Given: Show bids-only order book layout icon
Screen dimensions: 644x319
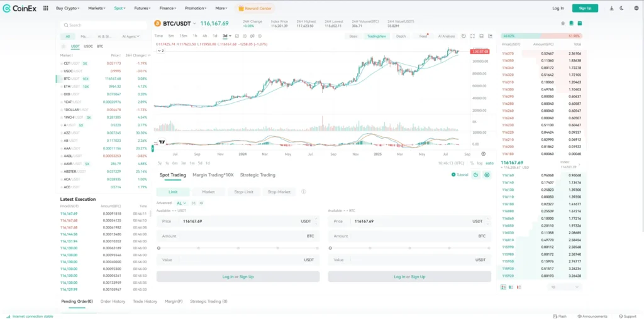Looking at the screenshot, I should (x=511, y=287).
